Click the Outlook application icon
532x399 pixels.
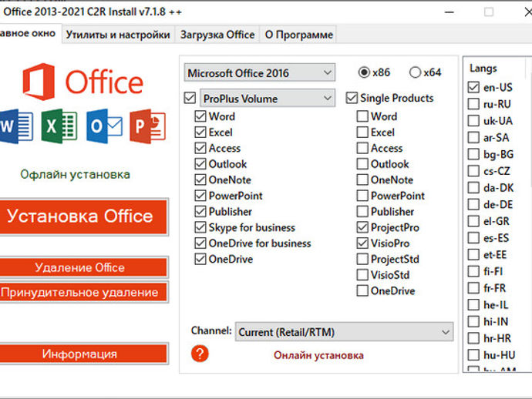pos(104,126)
